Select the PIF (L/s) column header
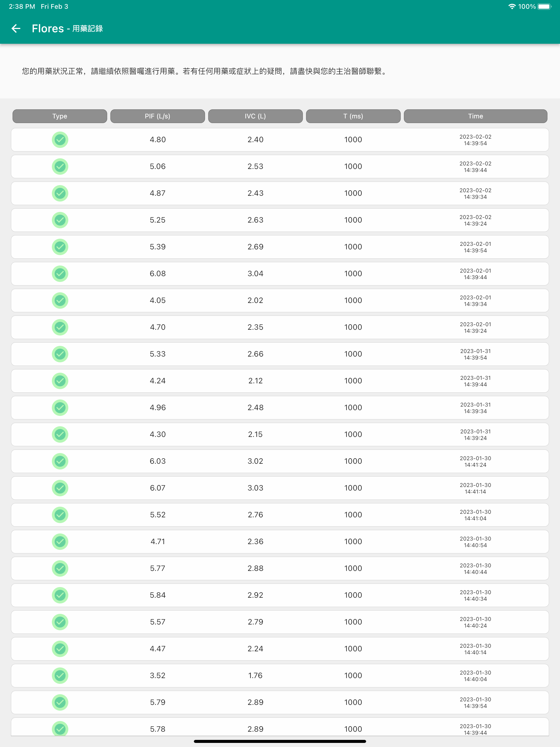560x747 pixels. pos(157,116)
